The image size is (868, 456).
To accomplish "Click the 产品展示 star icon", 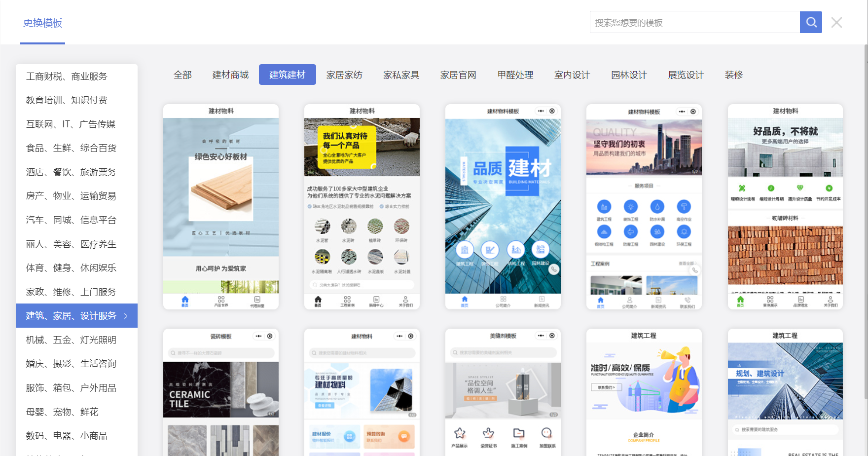I will click(x=460, y=434).
